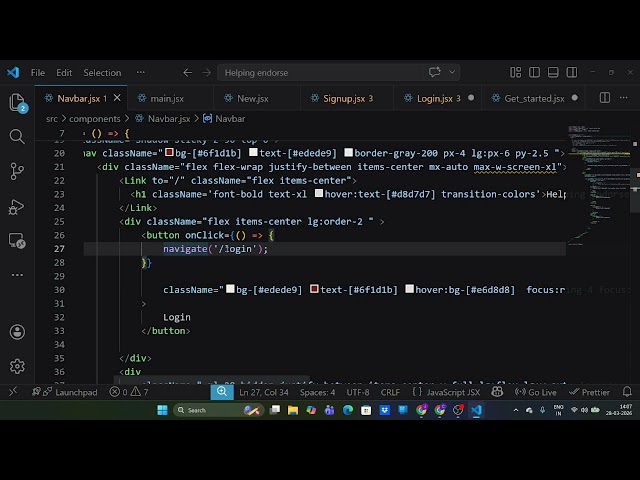This screenshot has height=480, width=640.
Task: Open the Edit menu
Action: pyautogui.click(x=64, y=73)
